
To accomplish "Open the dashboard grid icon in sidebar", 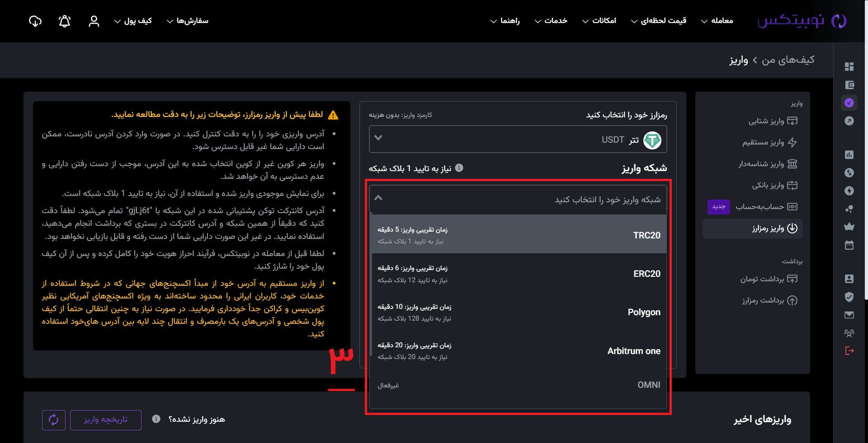I will (x=849, y=66).
